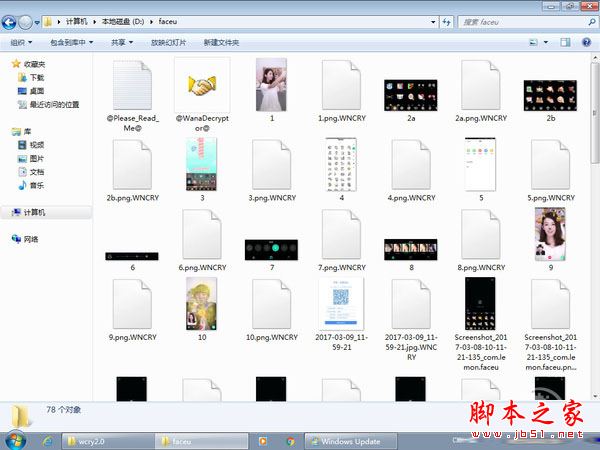
Task: Click the Back navigation arrow button
Action: tap(9, 22)
